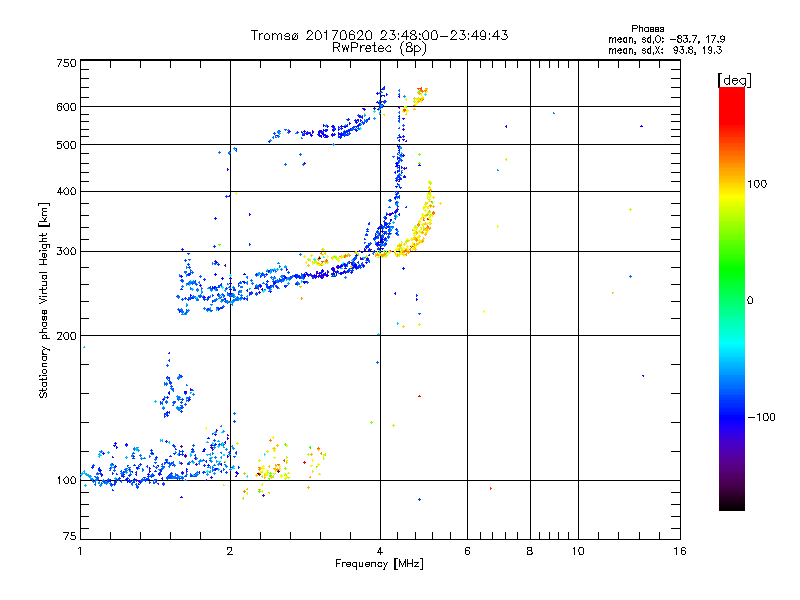The width and height of the screenshot is (800, 600).
Task: Click the 'RwPretec (8p)' subtitle
Action: (x=379, y=48)
